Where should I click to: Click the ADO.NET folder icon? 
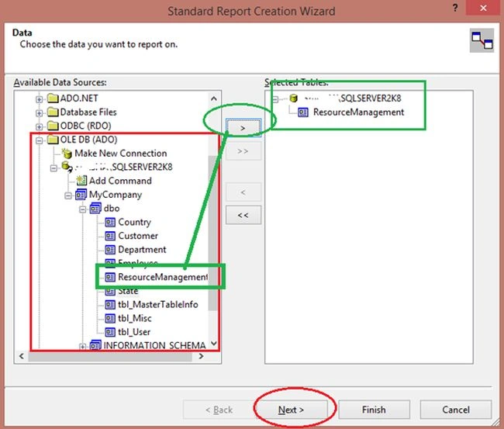point(53,98)
